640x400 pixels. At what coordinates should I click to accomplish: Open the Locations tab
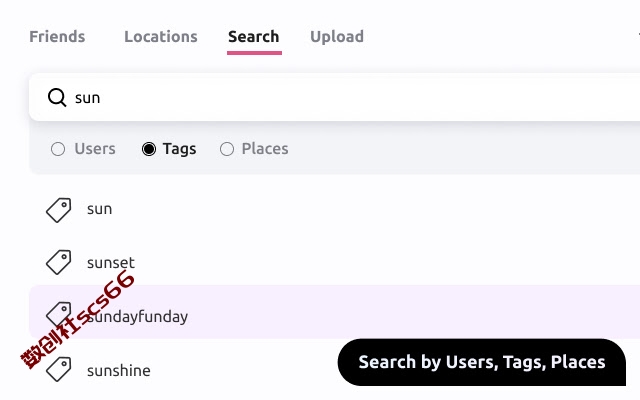[x=161, y=37]
